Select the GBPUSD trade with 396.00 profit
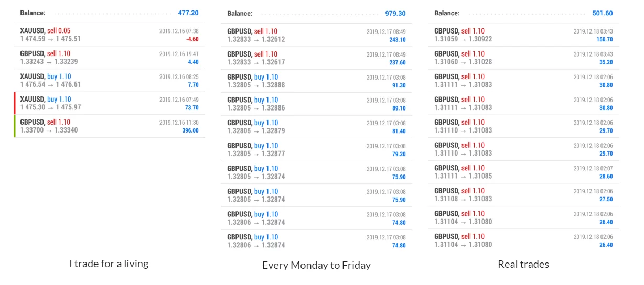The width and height of the screenshot is (644, 285). 109,126
